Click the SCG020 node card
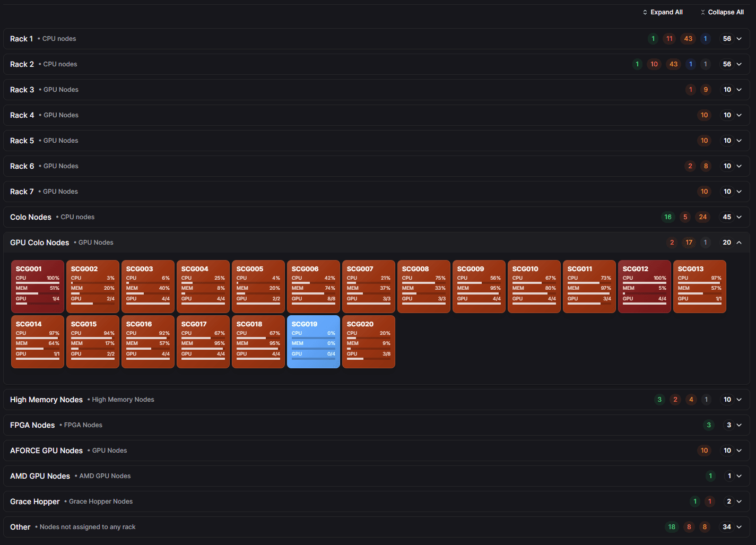The height and width of the screenshot is (545, 756). pos(368,341)
